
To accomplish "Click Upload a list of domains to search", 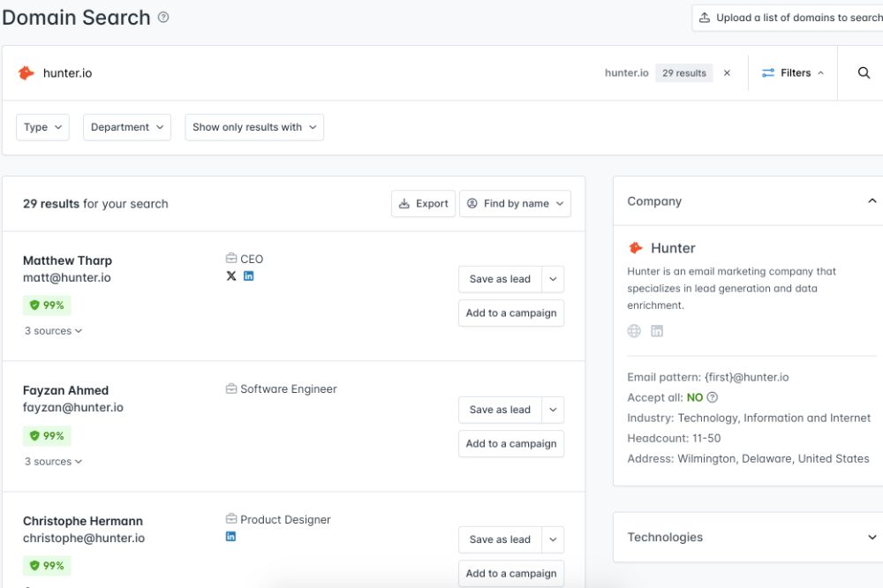I will pos(788,18).
